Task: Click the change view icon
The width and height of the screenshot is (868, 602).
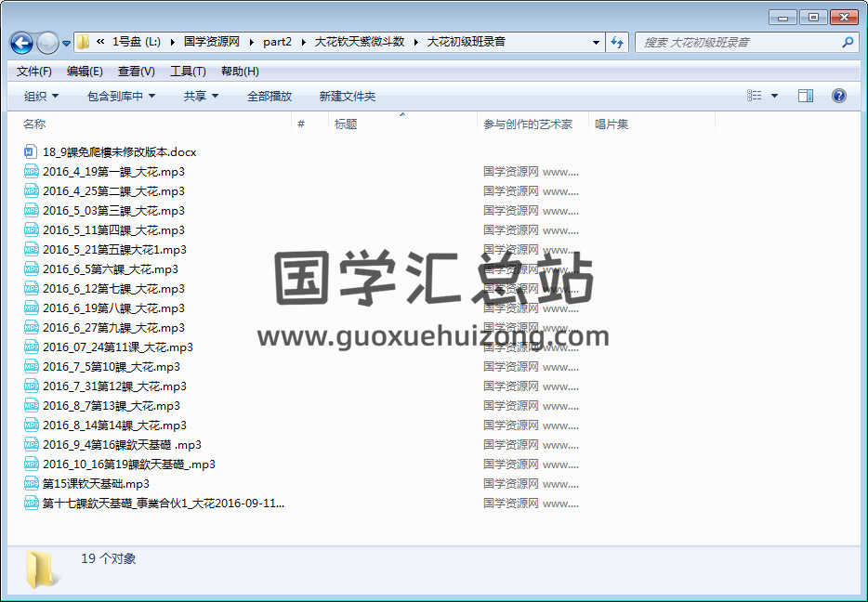Action: click(755, 96)
